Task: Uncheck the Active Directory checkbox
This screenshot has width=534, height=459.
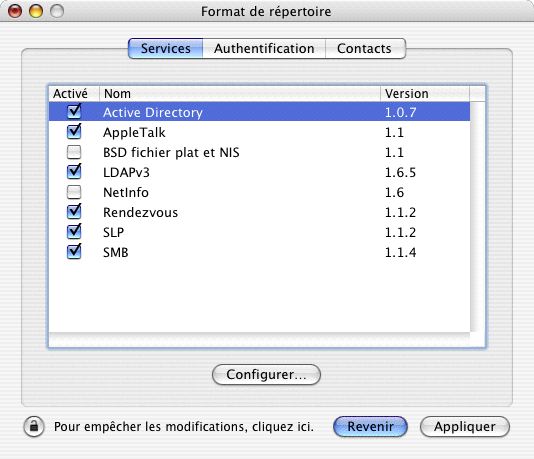Action: [74, 111]
